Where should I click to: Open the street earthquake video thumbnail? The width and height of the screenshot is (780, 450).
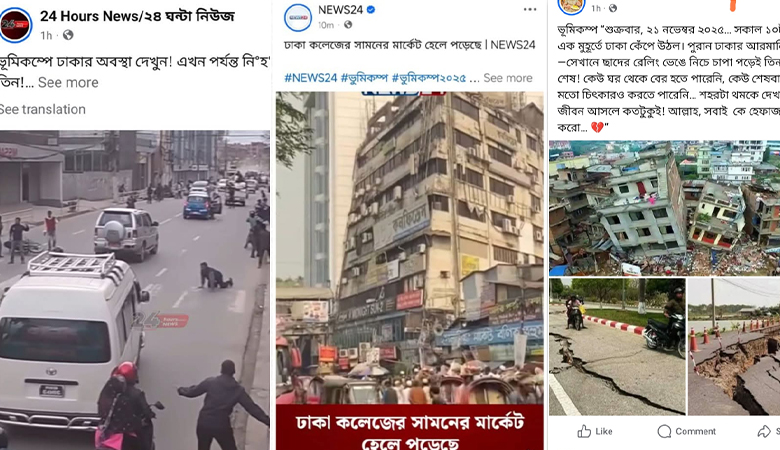(x=135, y=290)
